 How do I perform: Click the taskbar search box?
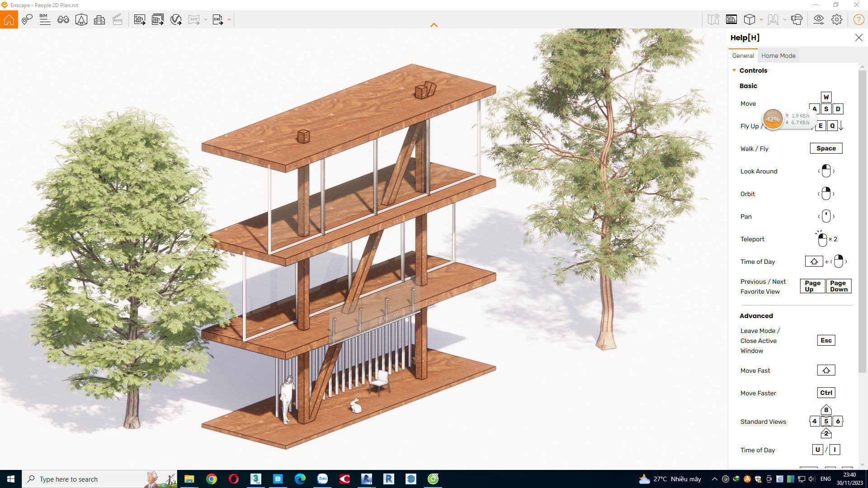pos(99,479)
